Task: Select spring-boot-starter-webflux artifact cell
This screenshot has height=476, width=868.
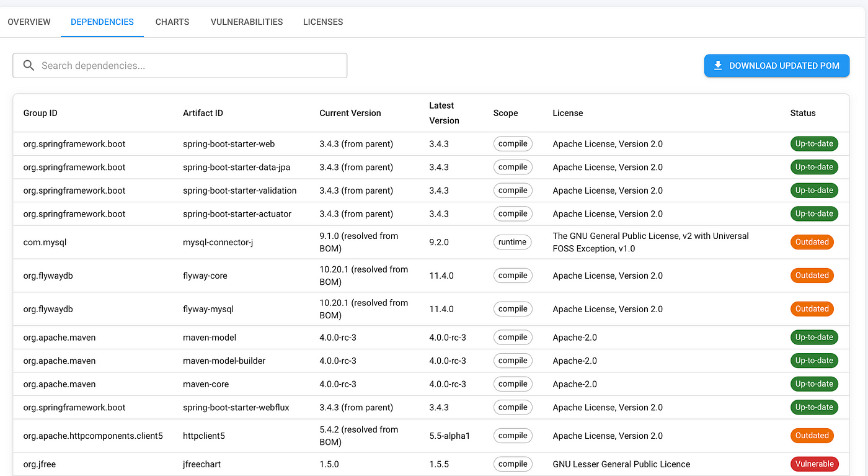Action: [236, 407]
